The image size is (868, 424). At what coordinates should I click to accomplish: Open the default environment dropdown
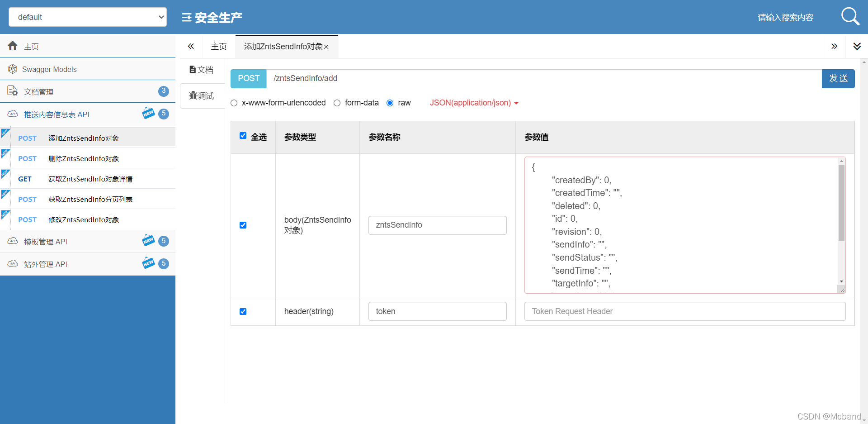(87, 17)
